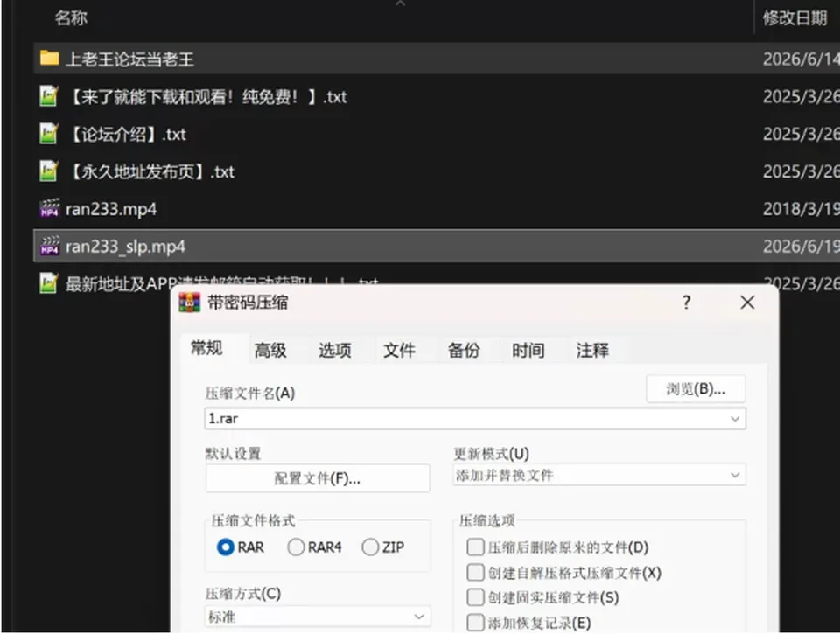Choose the RAR4 archive format

coord(296,547)
